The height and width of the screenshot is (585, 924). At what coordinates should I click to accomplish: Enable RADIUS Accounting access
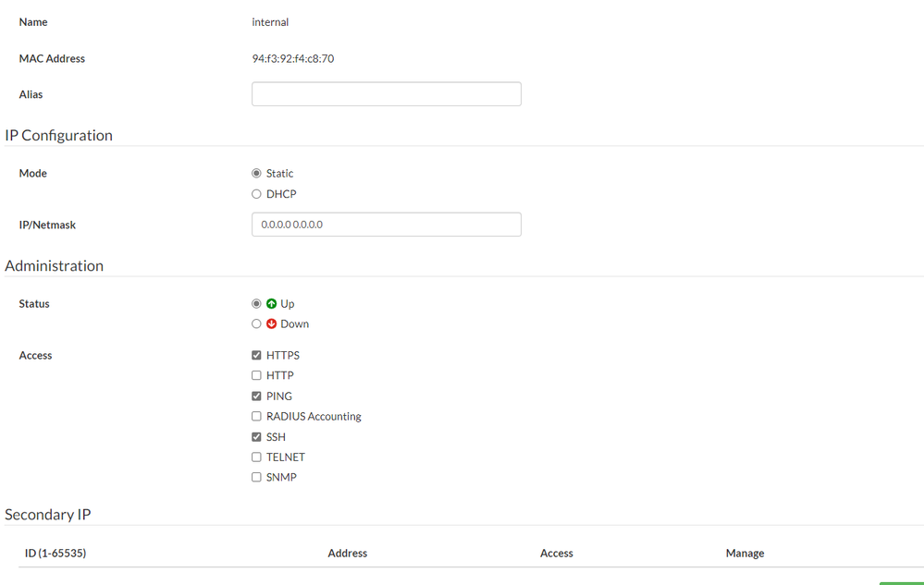point(256,417)
